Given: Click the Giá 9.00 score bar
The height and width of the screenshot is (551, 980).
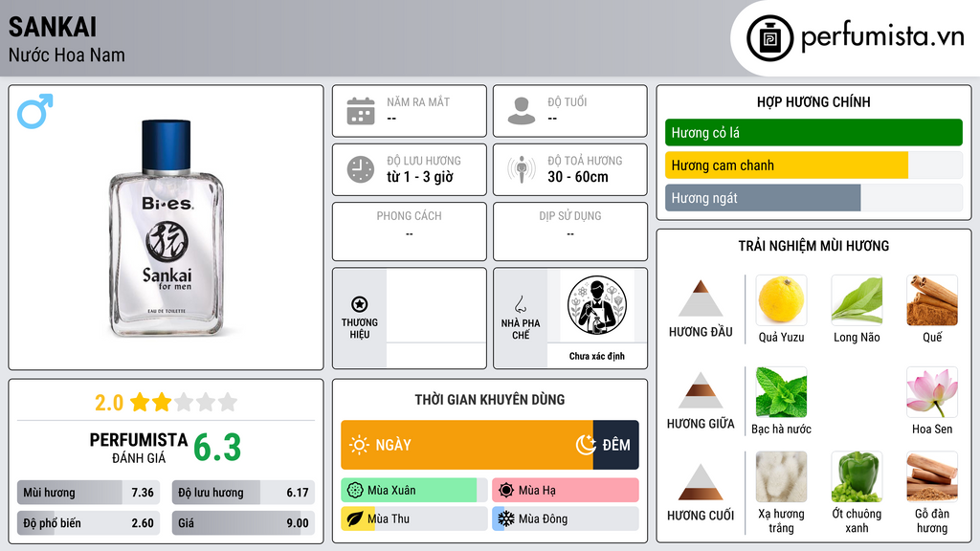Looking at the screenshot, I should click(x=243, y=523).
